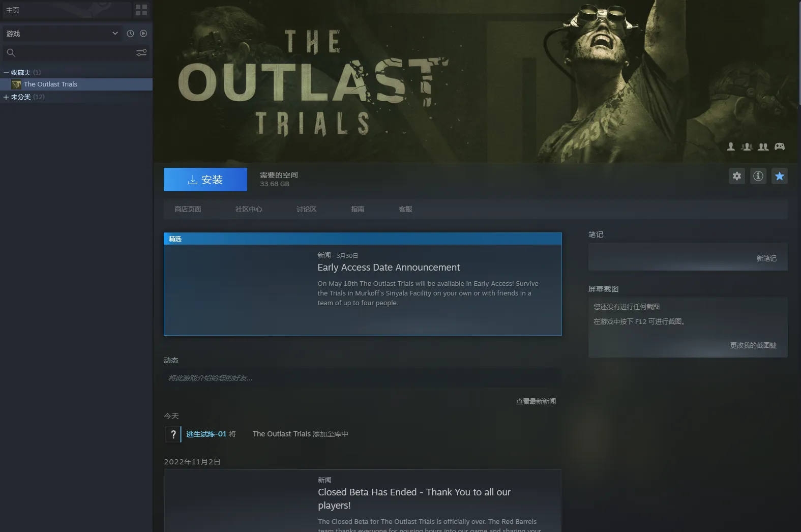Expand the 未分类 category
The width and height of the screenshot is (801, 532).
click(x=6, y=97)
